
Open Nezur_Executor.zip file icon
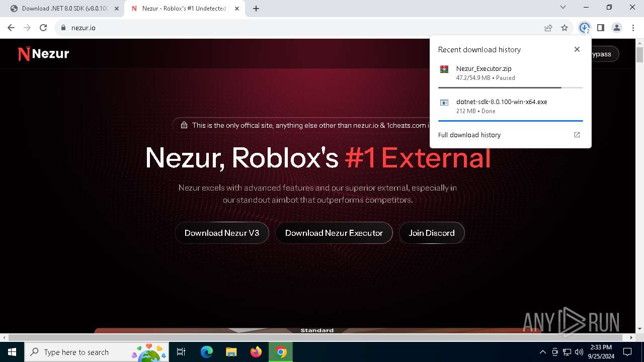click(x=444, y=69)
